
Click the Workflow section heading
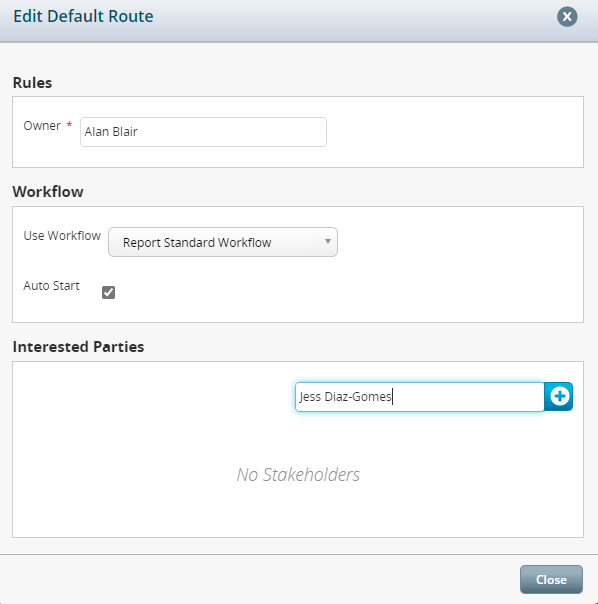click(x=48, y=192)
